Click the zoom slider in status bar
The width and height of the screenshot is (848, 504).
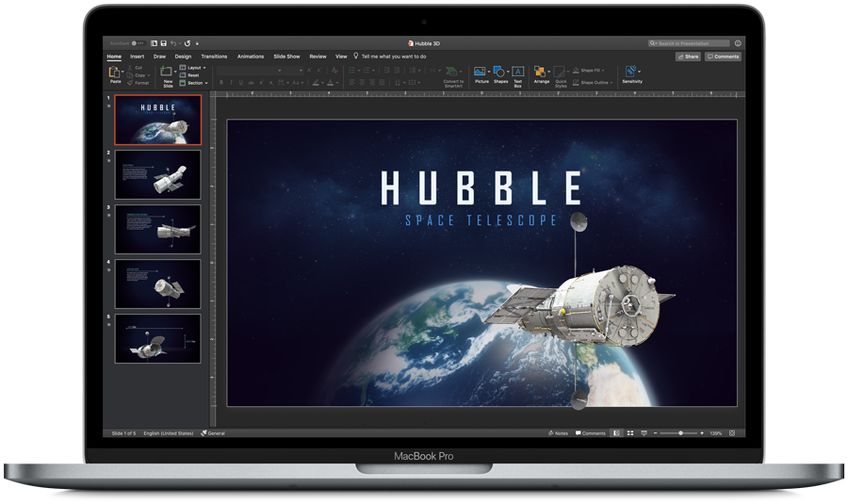point(680,433)
